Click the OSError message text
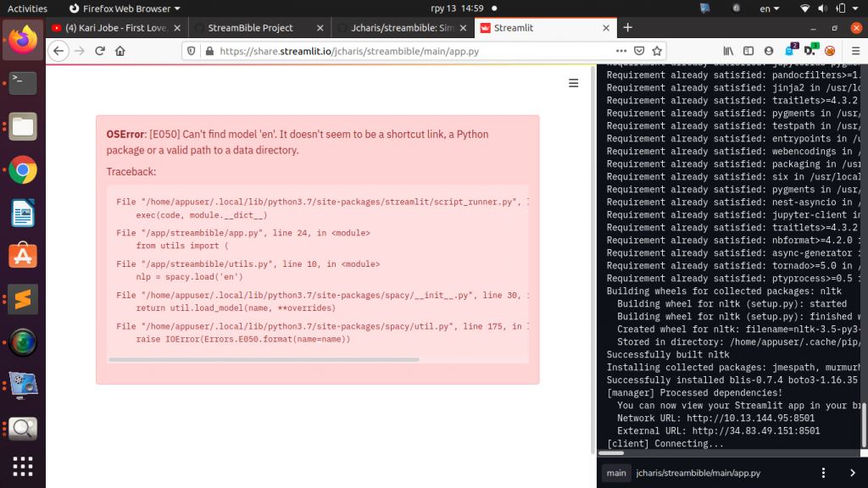The height and width of the screenshot is (488, 868). pyautogui.click(x=298, y=142)
